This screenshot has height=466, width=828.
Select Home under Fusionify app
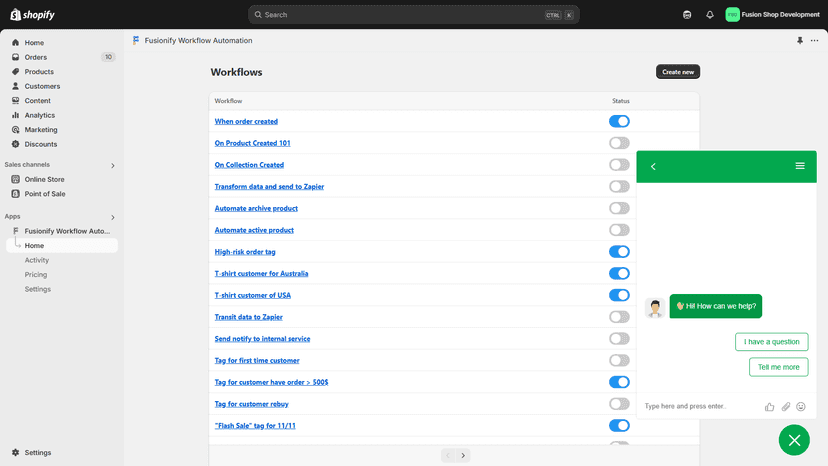[62, 246]
